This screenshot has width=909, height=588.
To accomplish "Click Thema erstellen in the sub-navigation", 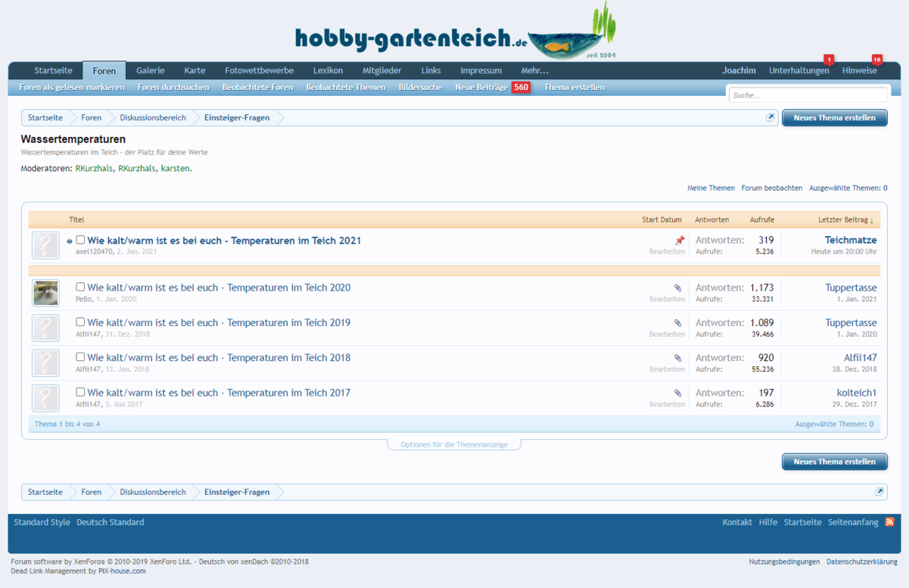I will (x=574, y=88).
